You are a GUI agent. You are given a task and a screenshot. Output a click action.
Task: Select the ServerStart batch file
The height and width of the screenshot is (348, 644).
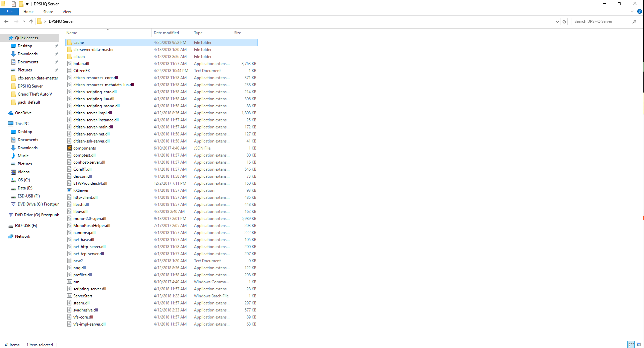pos(82,296)
